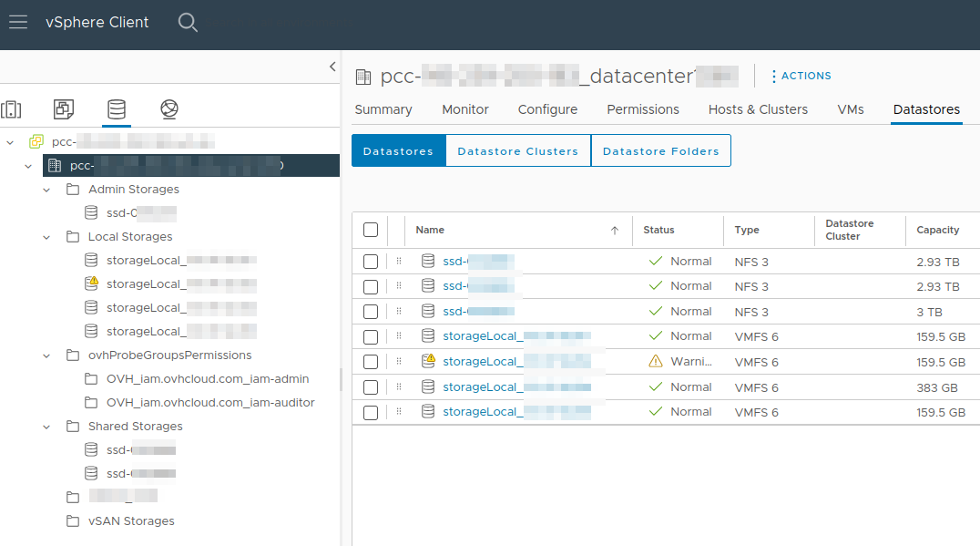
Task: Select the checkbox on the last storageLocal row
Action: (x=371, y=412)
